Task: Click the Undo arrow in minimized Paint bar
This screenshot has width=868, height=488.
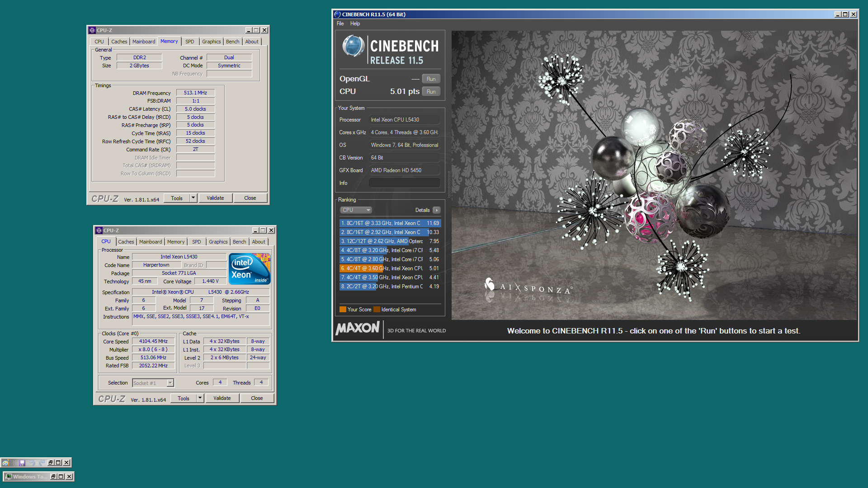Action: 32,463
